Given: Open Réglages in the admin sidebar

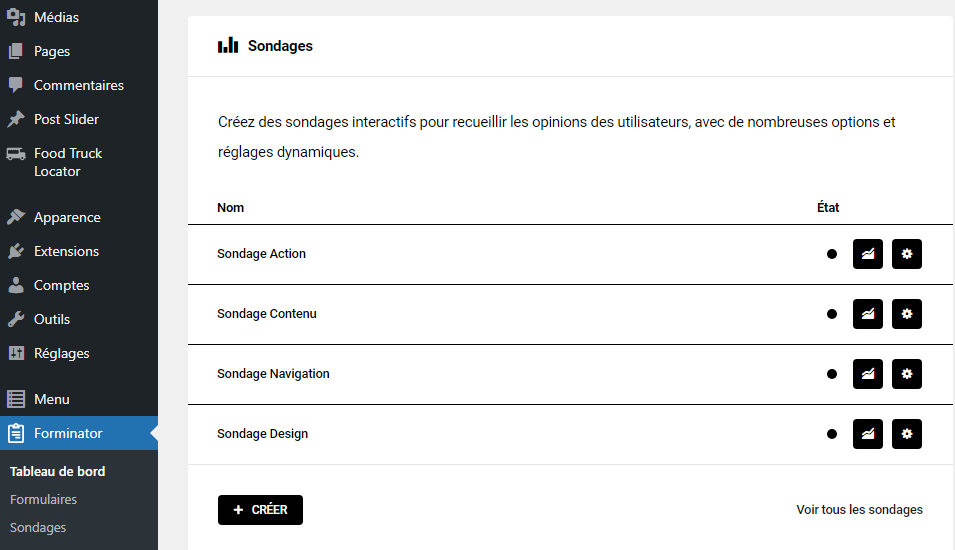Looking at the screenshot, I should [61, 353].
